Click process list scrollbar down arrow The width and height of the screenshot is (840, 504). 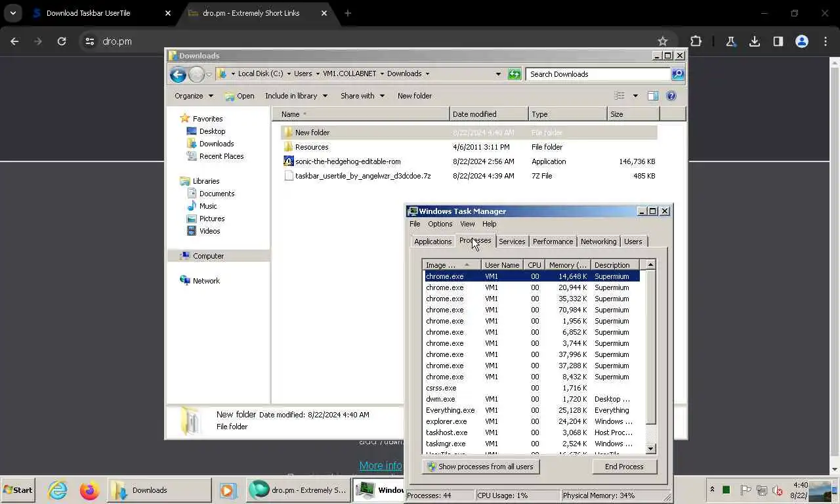(x=650, y=449)
